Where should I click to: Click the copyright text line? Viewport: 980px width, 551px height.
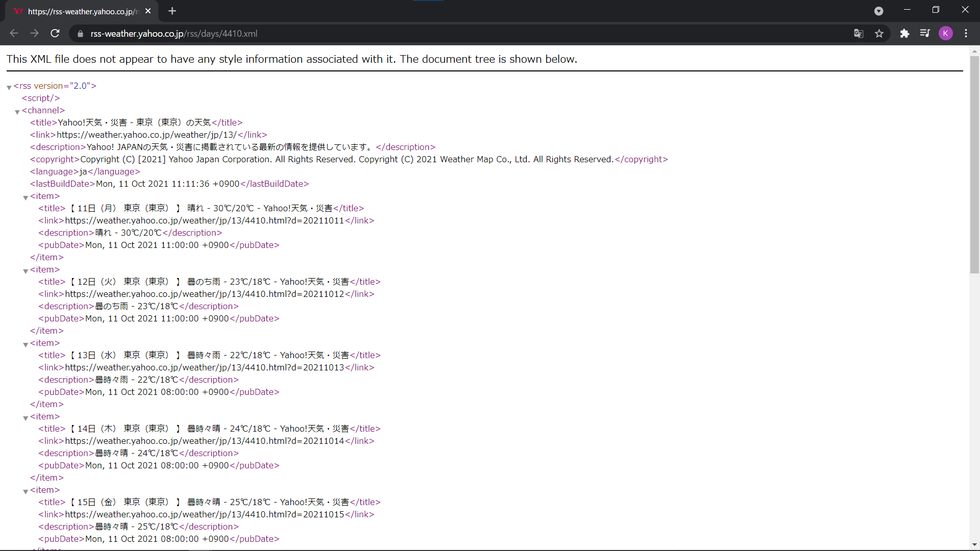349,159
